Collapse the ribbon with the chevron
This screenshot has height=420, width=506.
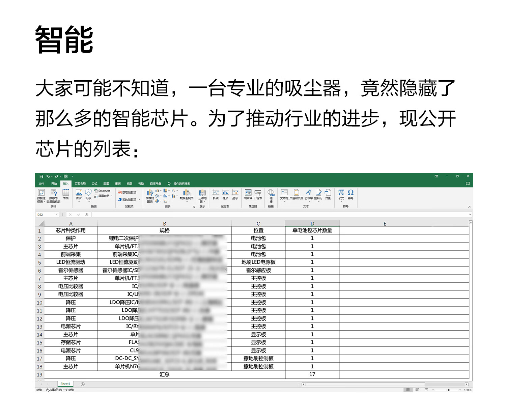[x=469, y=206]
